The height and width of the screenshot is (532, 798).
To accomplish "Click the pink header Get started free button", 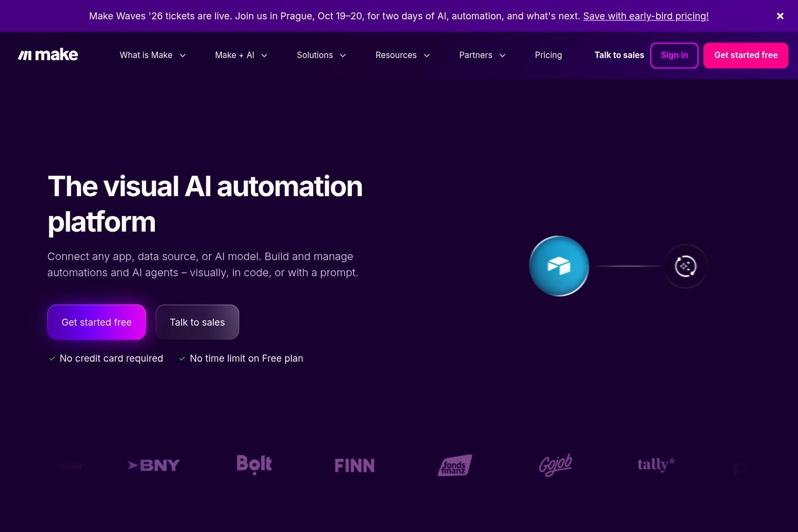I will 746,55.
